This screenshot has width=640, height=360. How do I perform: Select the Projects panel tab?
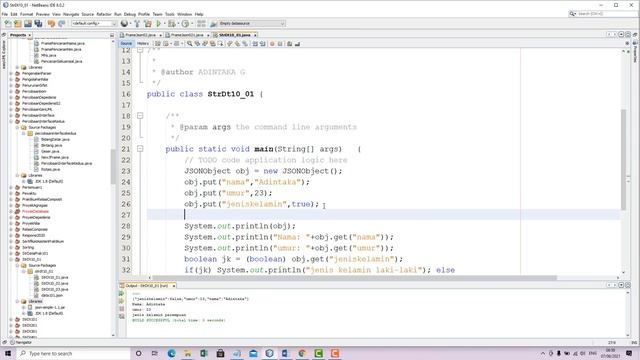click(18, 35)
